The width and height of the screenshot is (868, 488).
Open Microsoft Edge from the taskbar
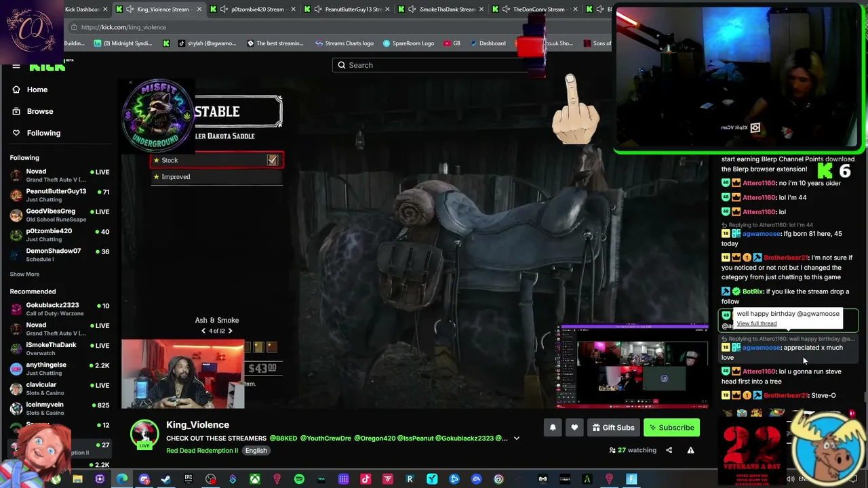(x=122, y=479)
